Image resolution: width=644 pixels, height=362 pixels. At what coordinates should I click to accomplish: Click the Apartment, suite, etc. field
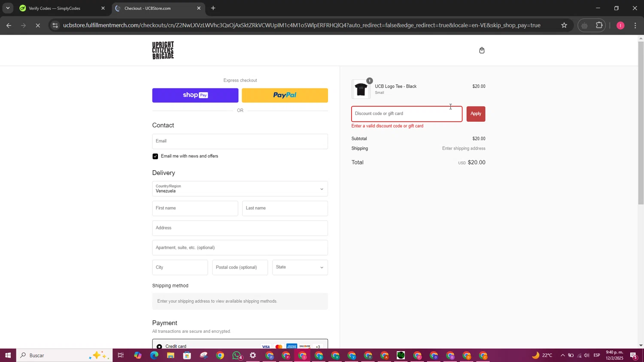(x=240, y=248)
